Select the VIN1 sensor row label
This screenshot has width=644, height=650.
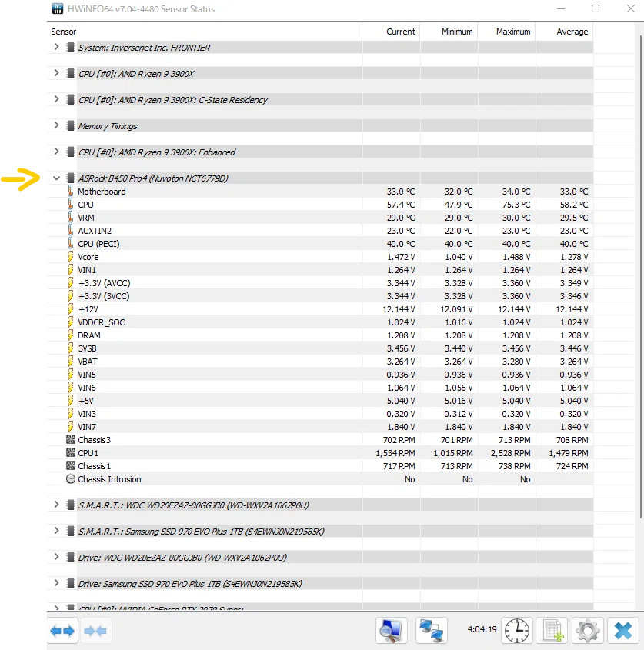(87, 270)
